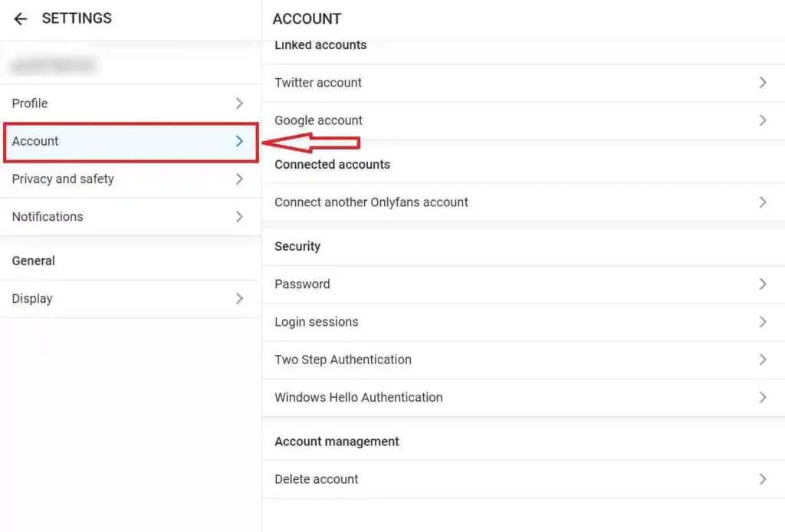Screen dimensions: 785x532
Task: Open Windows Hello Authentication
Action: pyautogui.click(x=523, y=397)
